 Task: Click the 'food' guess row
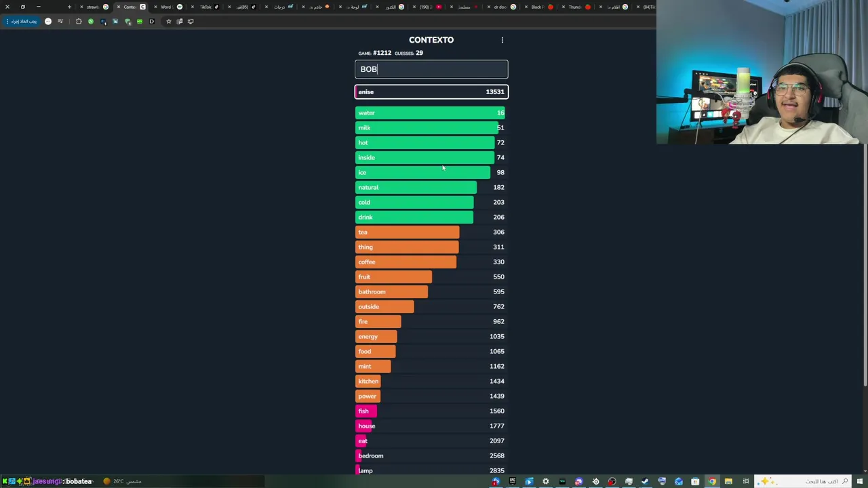pyautogui.click(x=431, y=352)
